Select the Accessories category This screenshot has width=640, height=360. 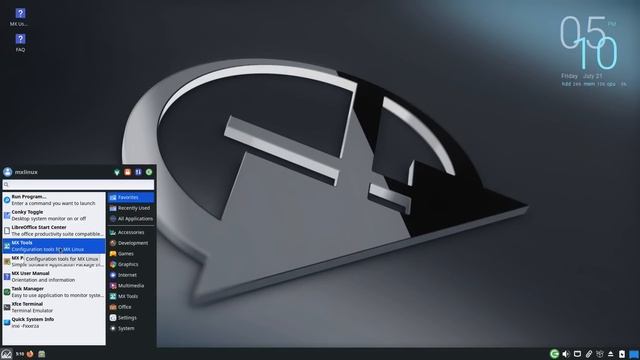click(131, 233)
